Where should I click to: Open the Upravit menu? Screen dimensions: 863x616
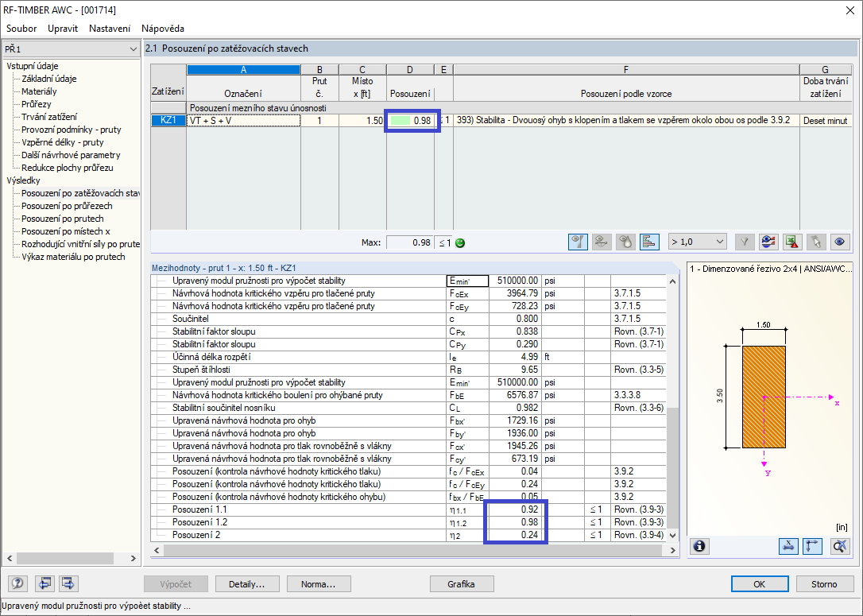63,29
